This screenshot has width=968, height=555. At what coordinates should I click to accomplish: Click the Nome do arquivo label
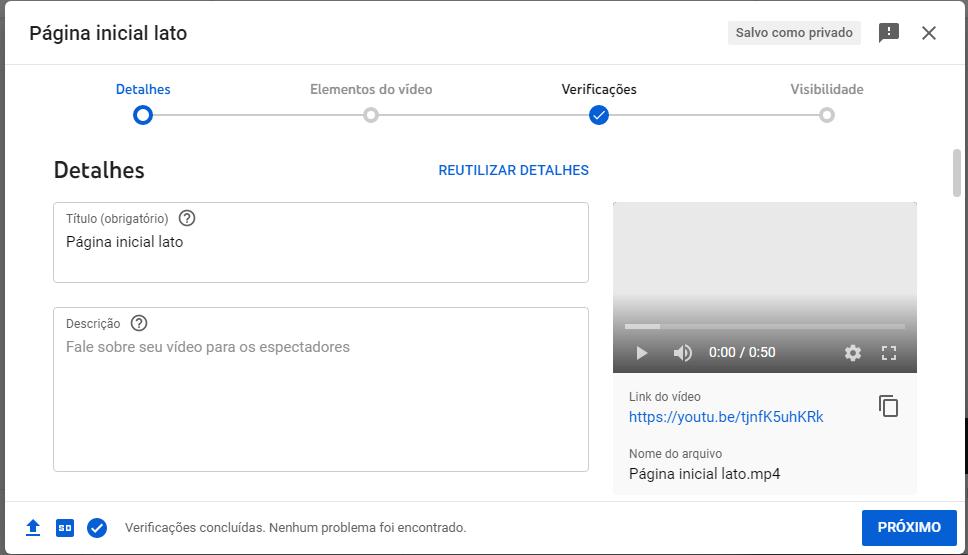pos(675,454)
